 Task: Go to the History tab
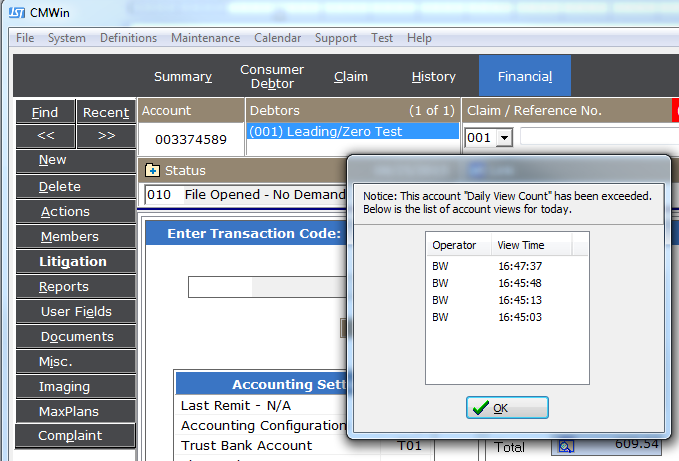click(x=433, y=76)
